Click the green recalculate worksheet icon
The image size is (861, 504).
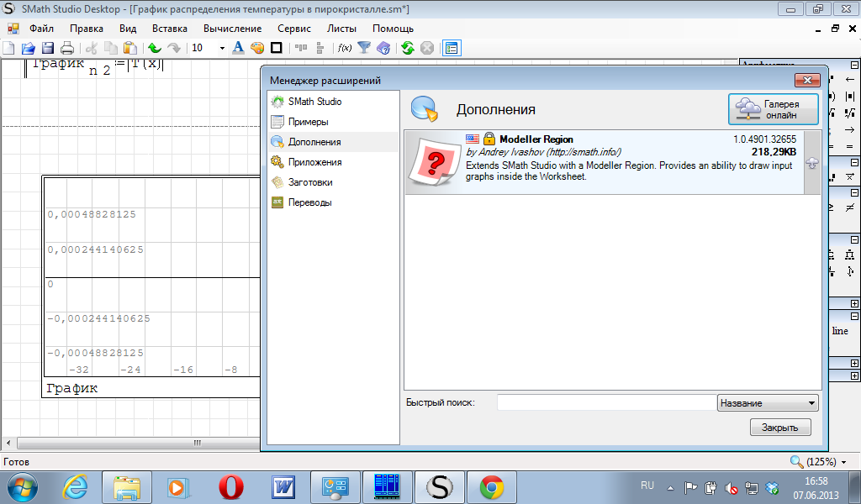[x=408, y=48]
